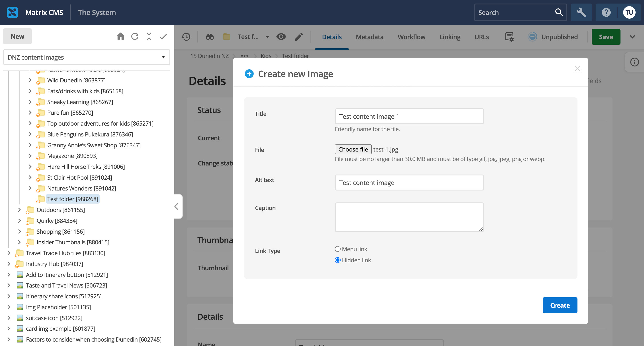Click the Choose file button
The height and width of the screenshot is (346, 644).
click(x=353, y=149)
